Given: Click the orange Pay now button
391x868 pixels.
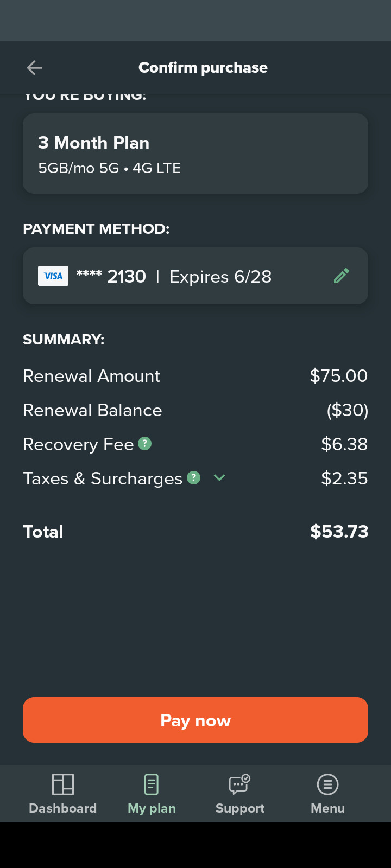Looking at the screenshot, I should click(x=195, y=720).
